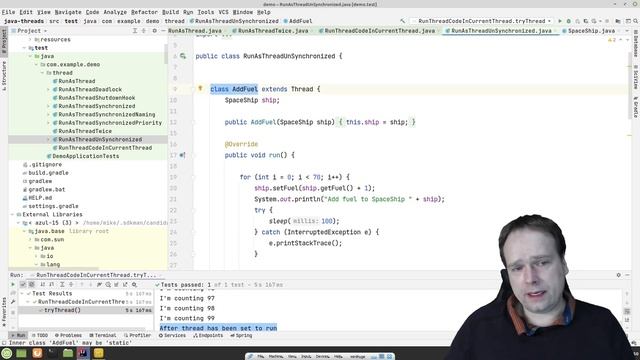Run the selected configuration with the green play icon

click(560, 21)
